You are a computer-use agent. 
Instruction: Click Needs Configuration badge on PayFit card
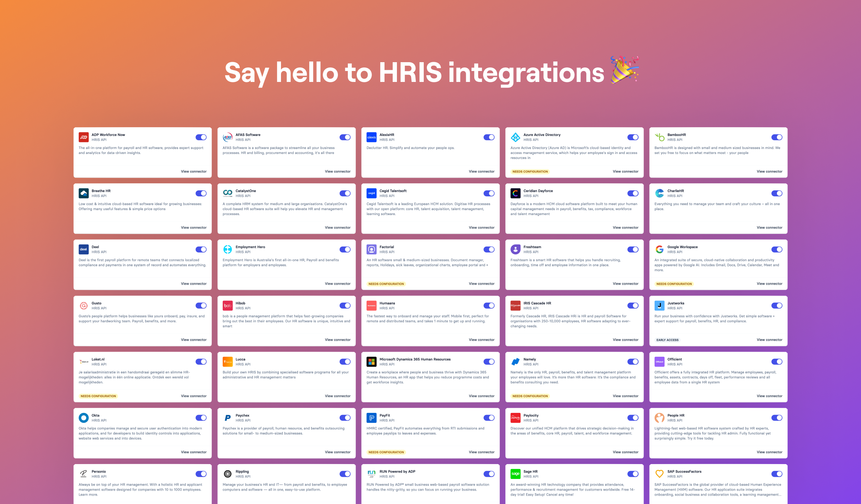pyautogui.click(x=386, y=452)
